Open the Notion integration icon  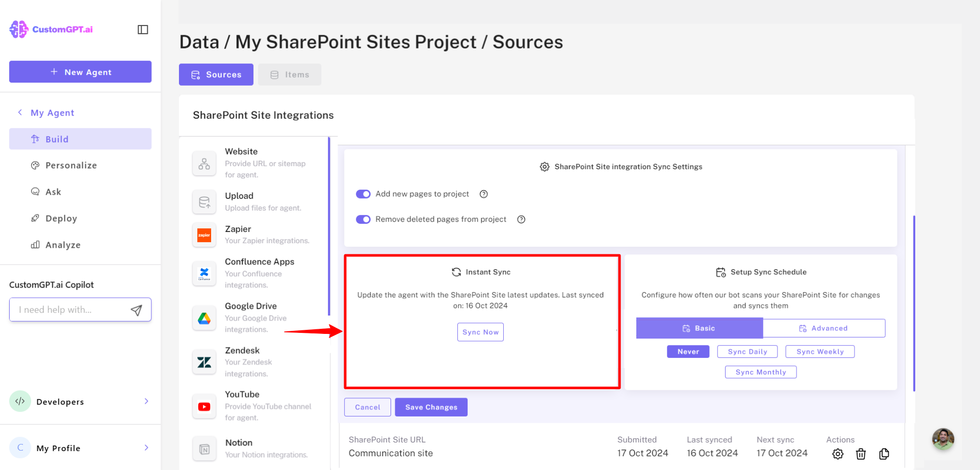pos(204,449)
